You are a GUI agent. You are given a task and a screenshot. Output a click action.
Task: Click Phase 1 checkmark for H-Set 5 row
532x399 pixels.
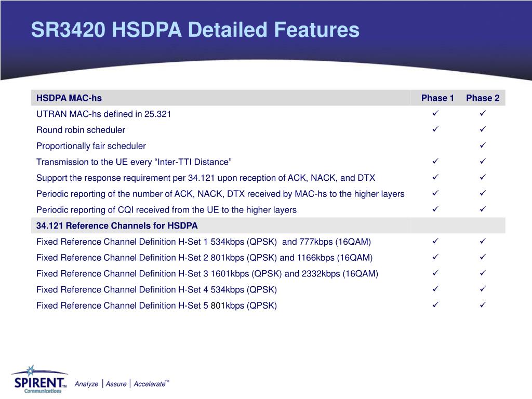435,304
